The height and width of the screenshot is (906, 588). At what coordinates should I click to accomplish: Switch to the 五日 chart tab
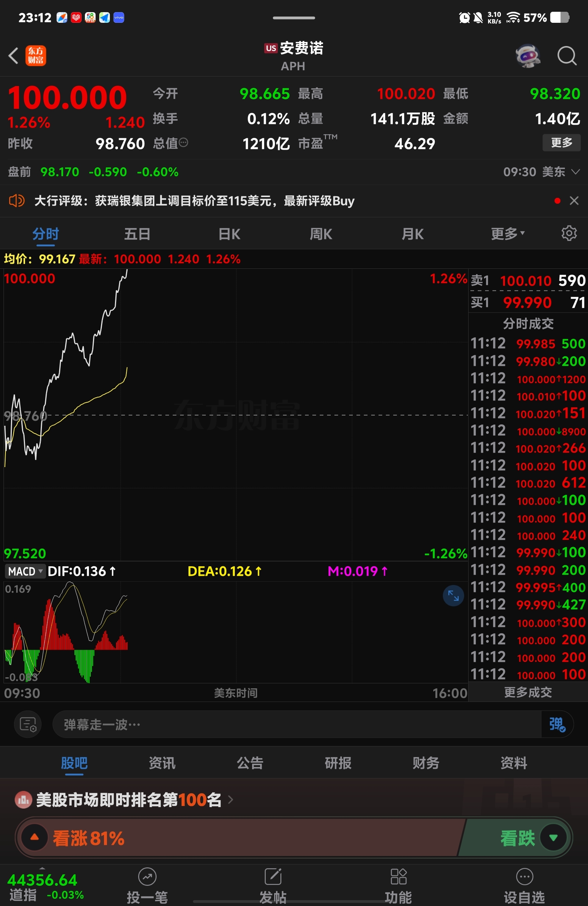click(x=137, y=234)
